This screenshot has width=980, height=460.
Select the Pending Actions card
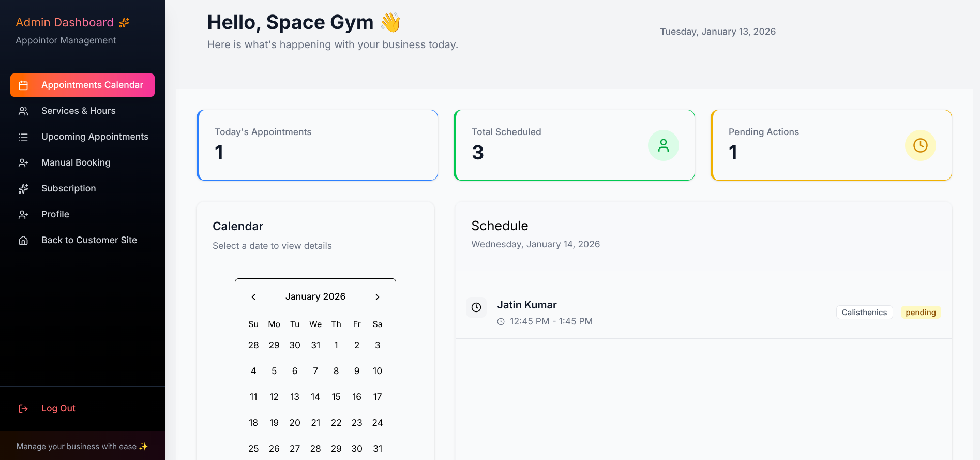coord(831,145)
